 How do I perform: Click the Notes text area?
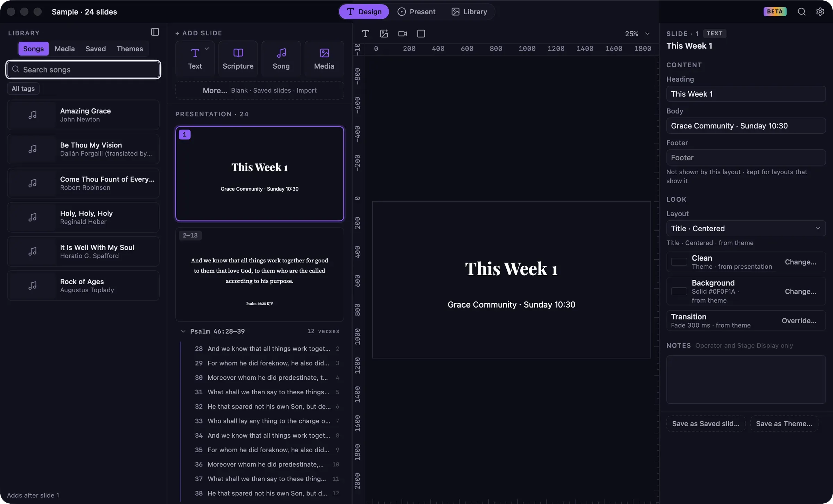pos(746,379)
